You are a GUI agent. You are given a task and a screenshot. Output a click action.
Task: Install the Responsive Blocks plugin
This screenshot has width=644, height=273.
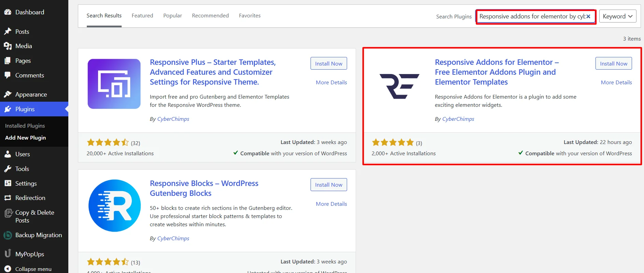(329, 185)
